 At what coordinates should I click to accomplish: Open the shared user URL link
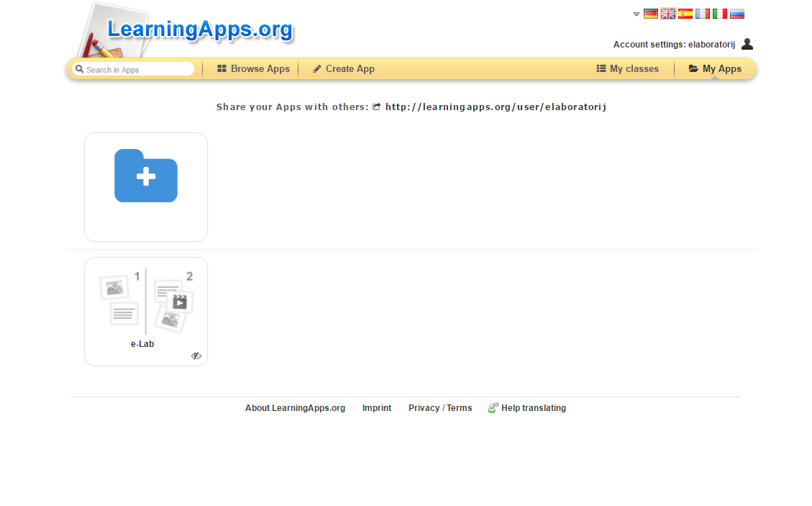click(496, 107)
